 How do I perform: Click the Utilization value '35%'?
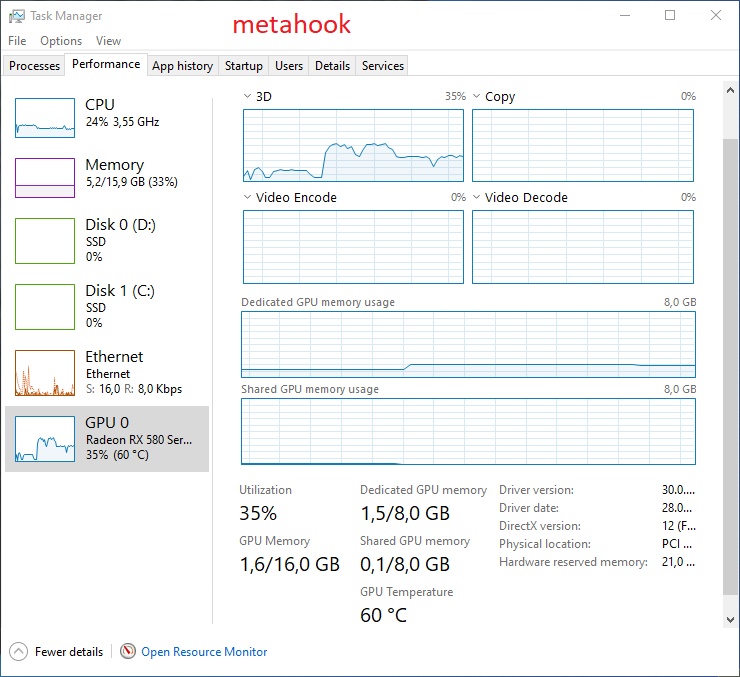[x=258, y=513]
